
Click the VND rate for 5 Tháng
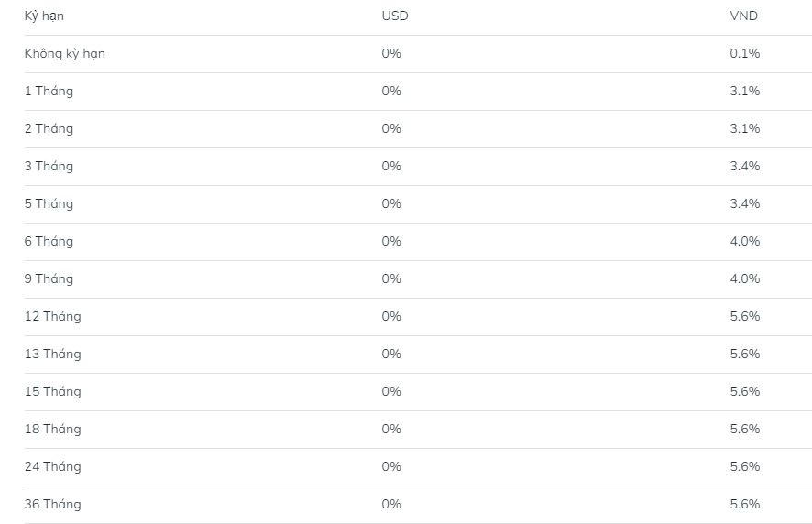click(745, 204)
